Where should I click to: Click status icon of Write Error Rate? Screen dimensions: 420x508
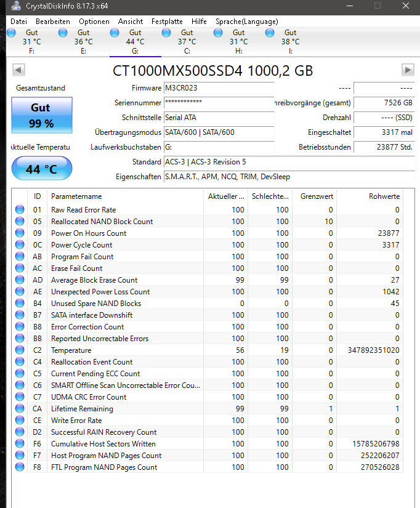pyautogui.click(x=20, y=420)
